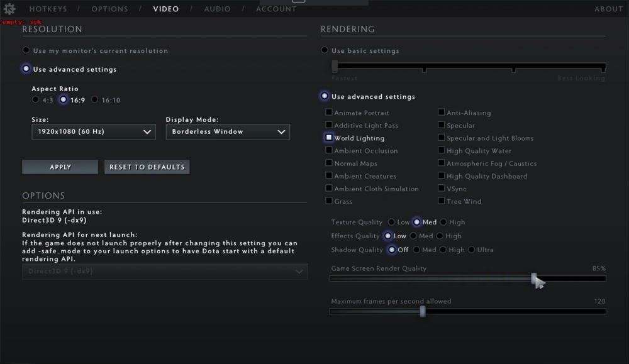Select Use basic settings for rendering
The height and width of the screenshot is (364, 629).
325,50
